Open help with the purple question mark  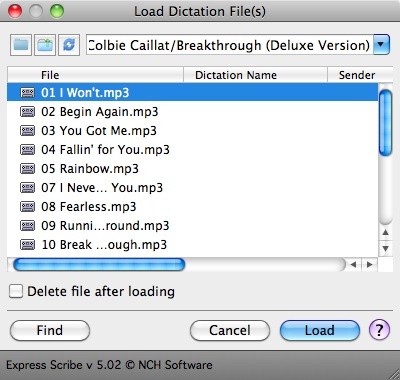coord(379,330)
